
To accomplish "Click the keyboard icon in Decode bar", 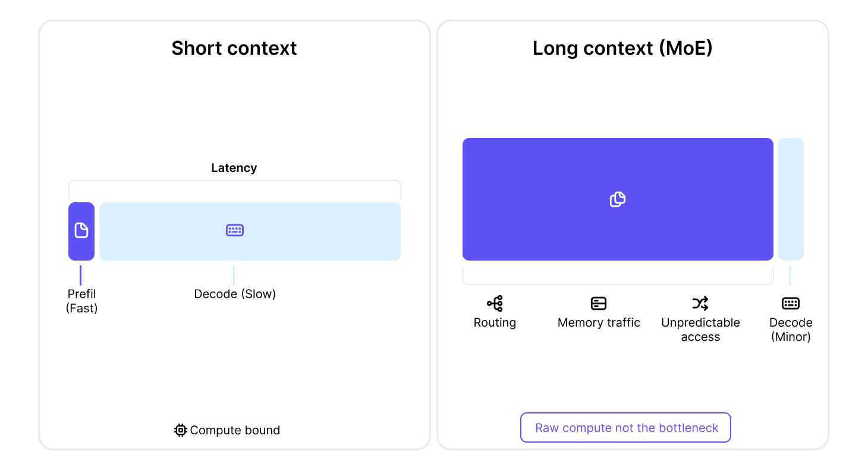I will point(235,230).
